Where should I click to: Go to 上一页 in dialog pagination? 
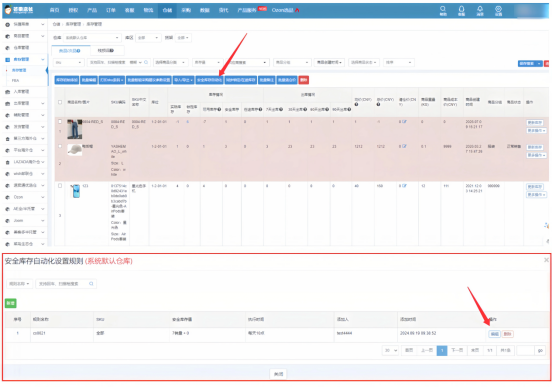[x=427, y=350]
